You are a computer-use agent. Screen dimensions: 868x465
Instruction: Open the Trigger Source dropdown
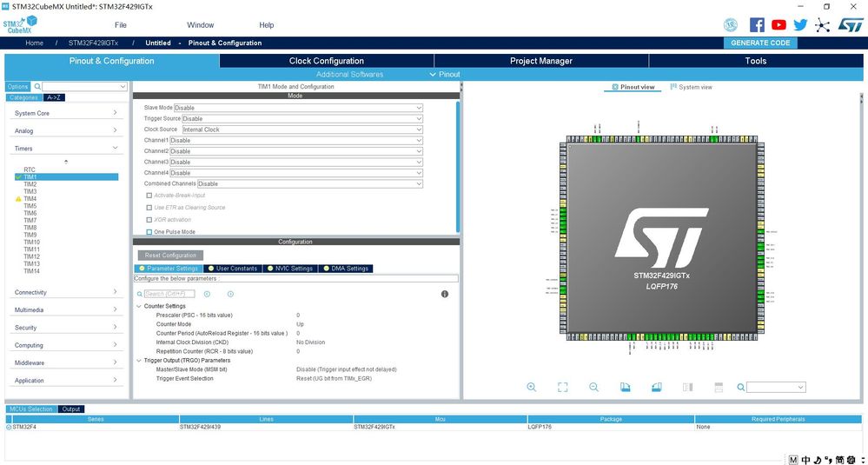pos(303,118)
